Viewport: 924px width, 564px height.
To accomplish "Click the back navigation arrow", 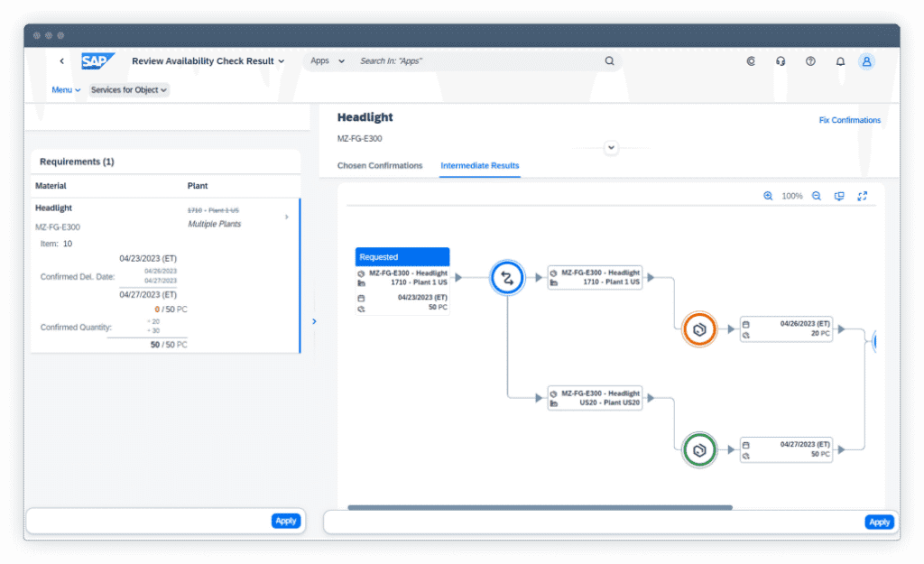I will click(x=61, y=61).
